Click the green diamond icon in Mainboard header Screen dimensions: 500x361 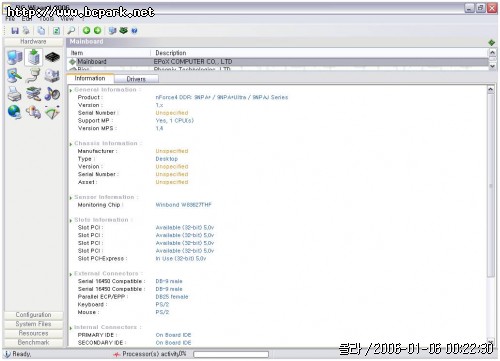(x=491, y=42)
